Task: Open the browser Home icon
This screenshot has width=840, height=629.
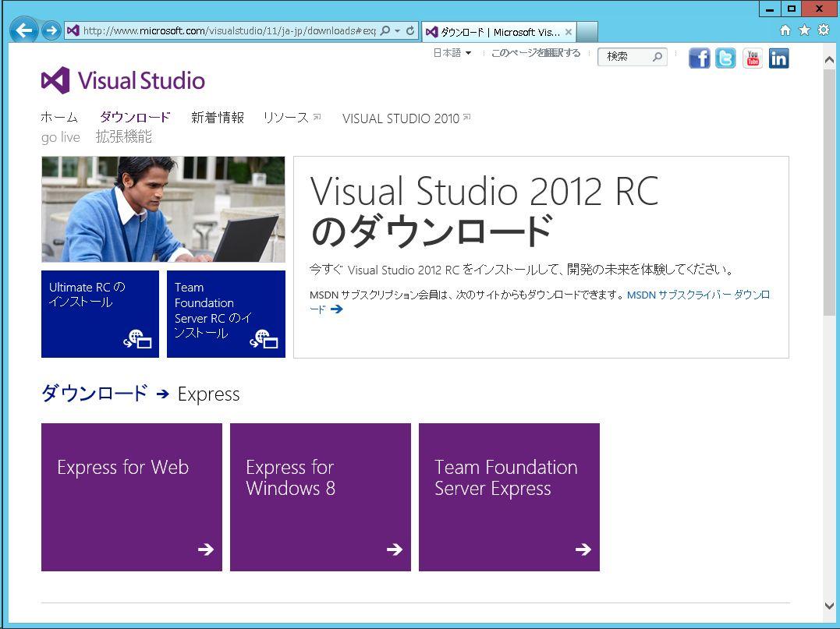Action: [x=785, y=30]
